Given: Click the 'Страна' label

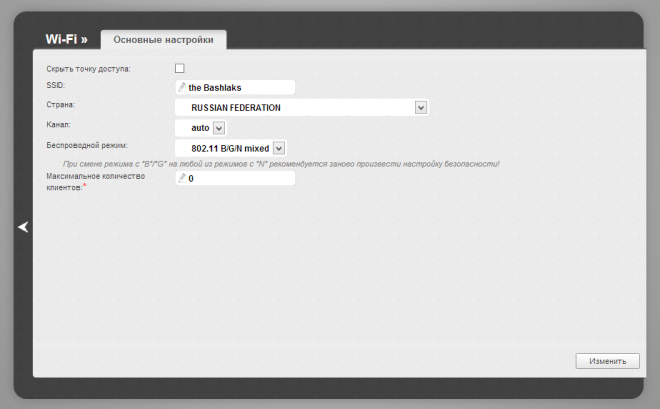Looking at the screenshot, I should (60, 105).
